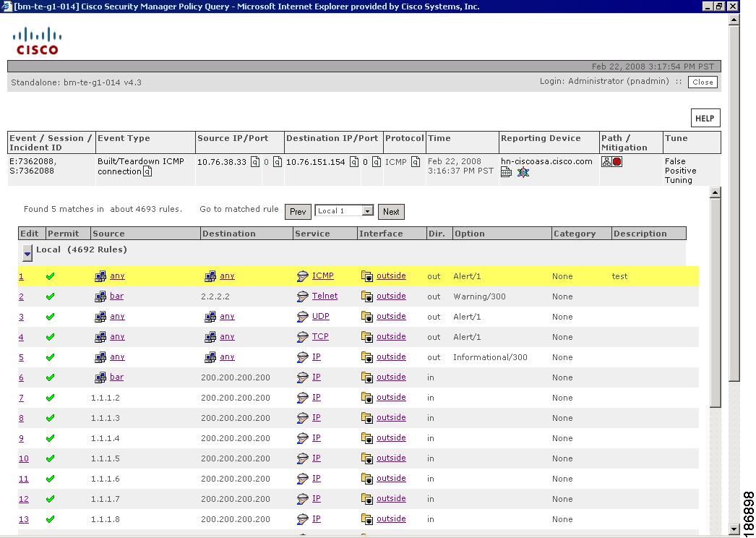Open the Telnet service link in rule 2
This screenshot has width=756, height=538.
click(325, 296)
